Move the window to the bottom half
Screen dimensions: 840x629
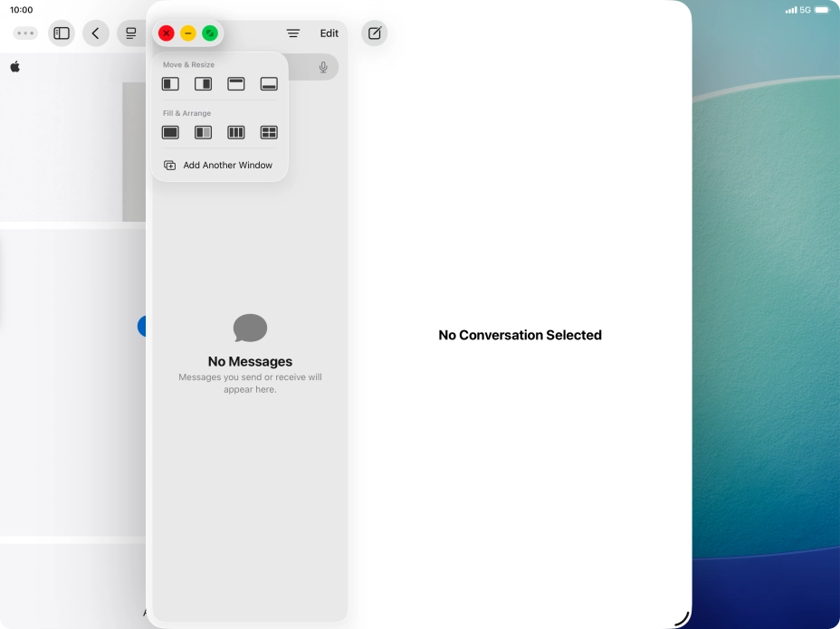(269, 83)
